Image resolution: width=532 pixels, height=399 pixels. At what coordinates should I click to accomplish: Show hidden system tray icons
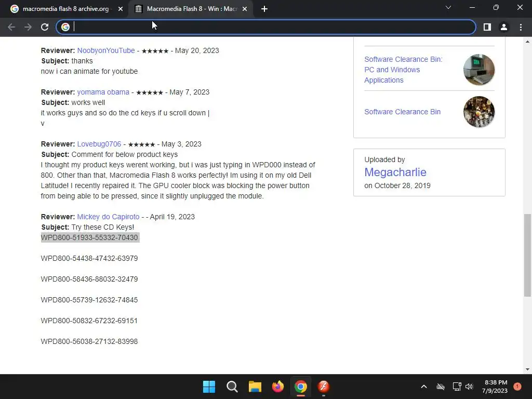[424, 387]
